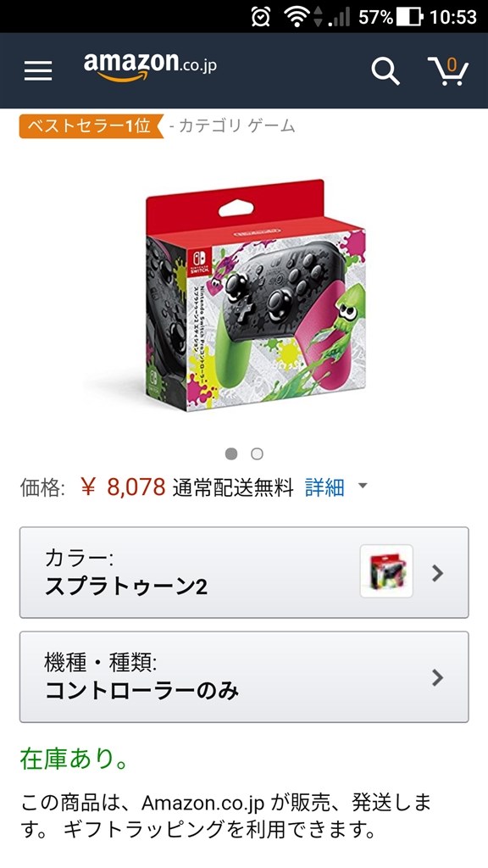Select the スプラトゥーン2 color option
Image resolution: width=488 pixels, height=868 pixels.
tap(244, 572)
